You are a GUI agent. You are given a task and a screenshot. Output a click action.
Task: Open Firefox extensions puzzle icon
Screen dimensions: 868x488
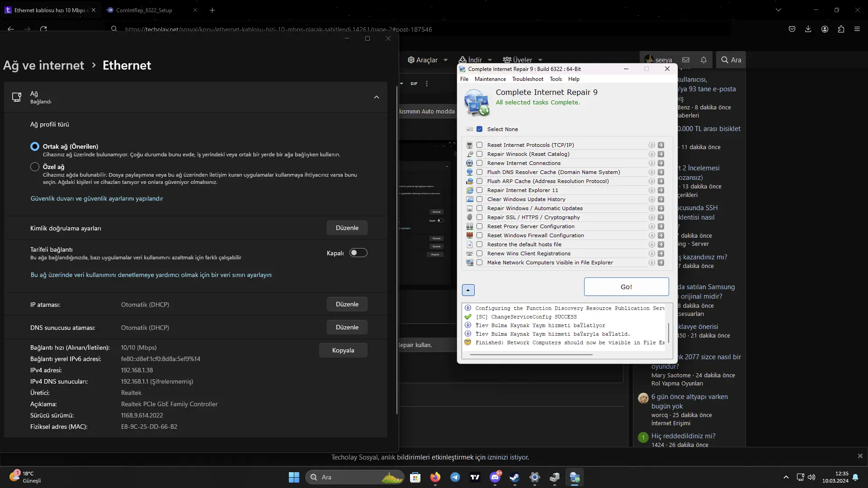pyautogui.click(x=841, y=29)
